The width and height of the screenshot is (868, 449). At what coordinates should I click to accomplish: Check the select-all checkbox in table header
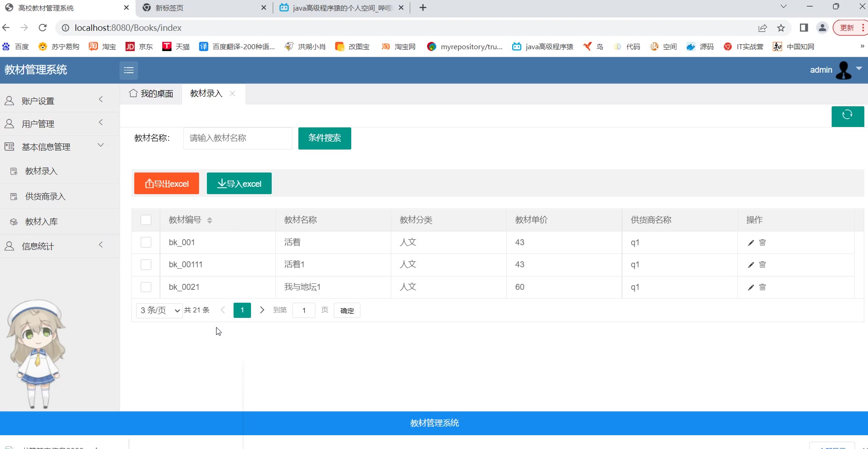[x=146, y=220]
